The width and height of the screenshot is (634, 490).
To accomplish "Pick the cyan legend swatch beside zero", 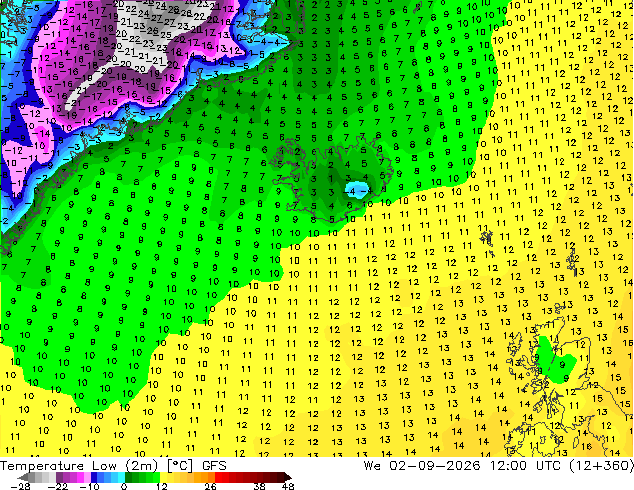I will tap(121, 477).
